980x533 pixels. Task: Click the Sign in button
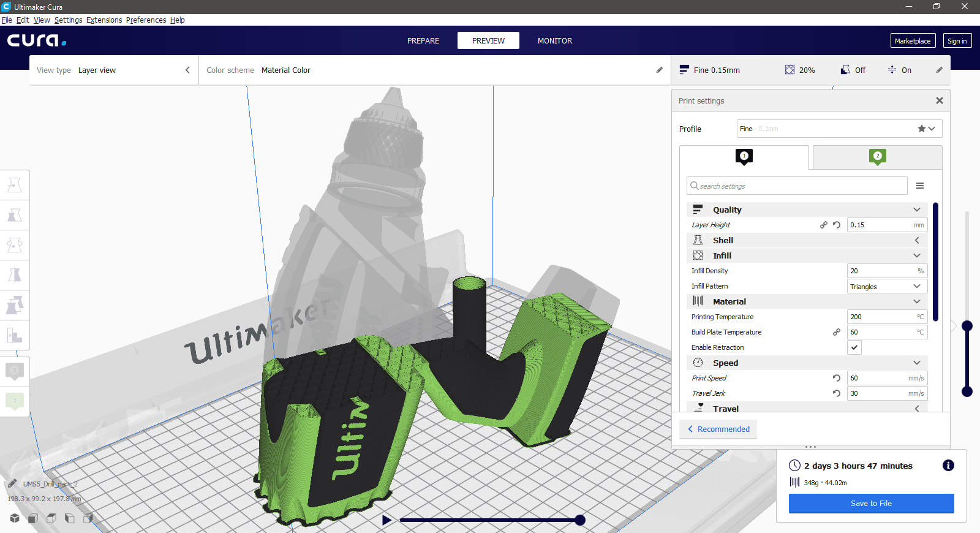[x=957, y=41]
